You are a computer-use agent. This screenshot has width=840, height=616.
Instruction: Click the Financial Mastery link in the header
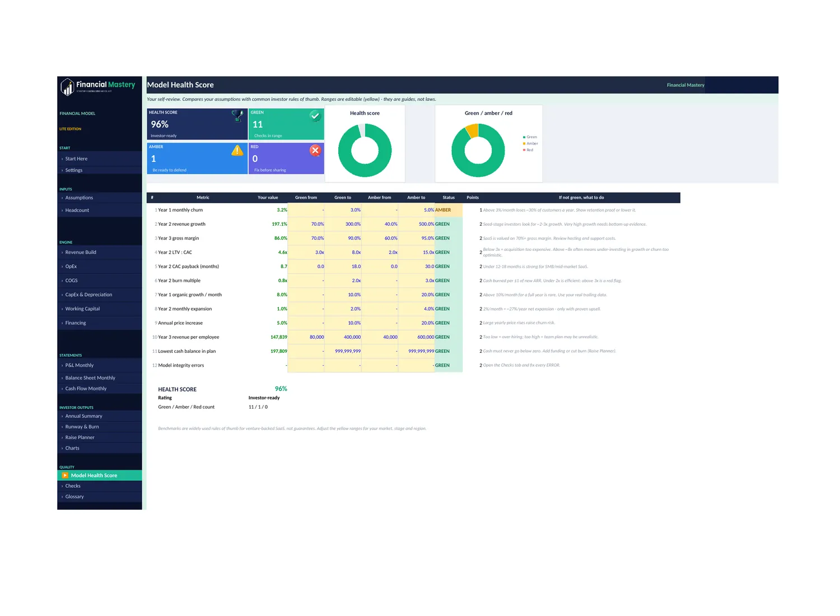pos(685,85)
